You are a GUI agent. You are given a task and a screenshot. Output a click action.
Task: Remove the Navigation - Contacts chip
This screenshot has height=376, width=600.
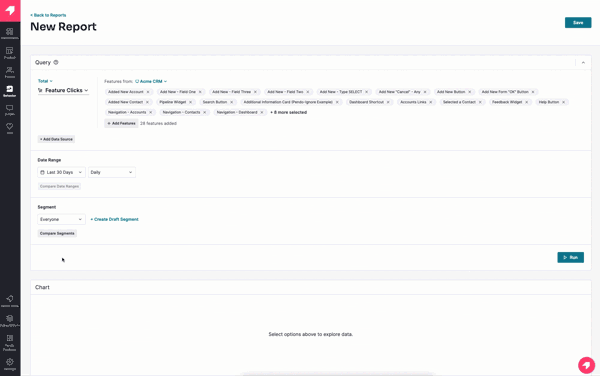click(x=205, y=112)
